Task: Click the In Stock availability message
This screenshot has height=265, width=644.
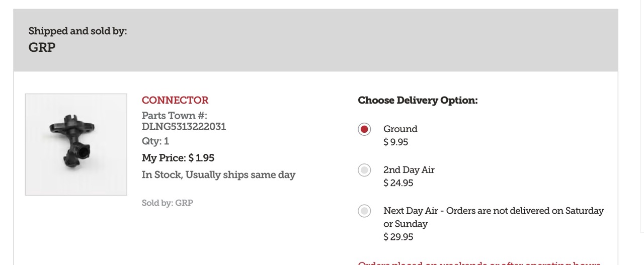Action: (x=218, y=175)
